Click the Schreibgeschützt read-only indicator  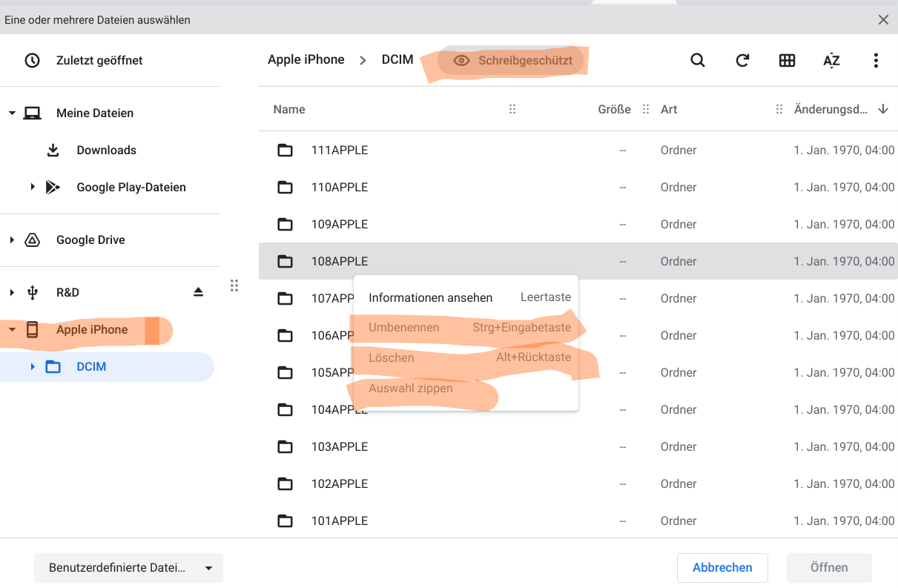tap(513, 61)
